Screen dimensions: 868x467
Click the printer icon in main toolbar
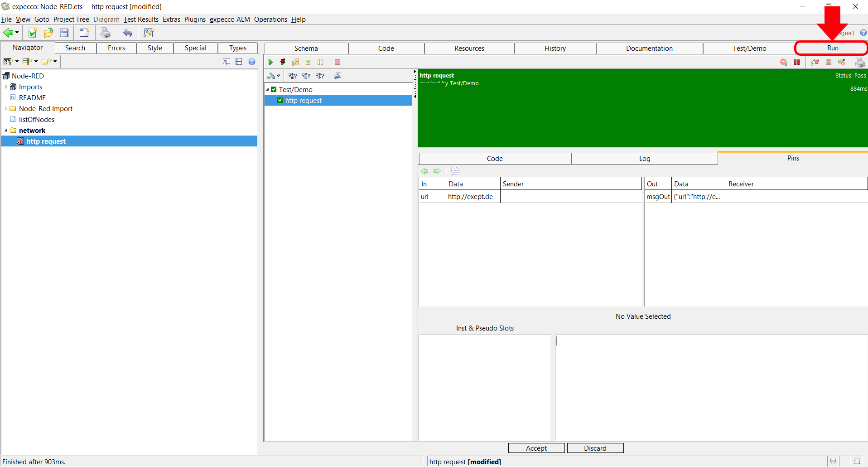click(x=106, y=33)
